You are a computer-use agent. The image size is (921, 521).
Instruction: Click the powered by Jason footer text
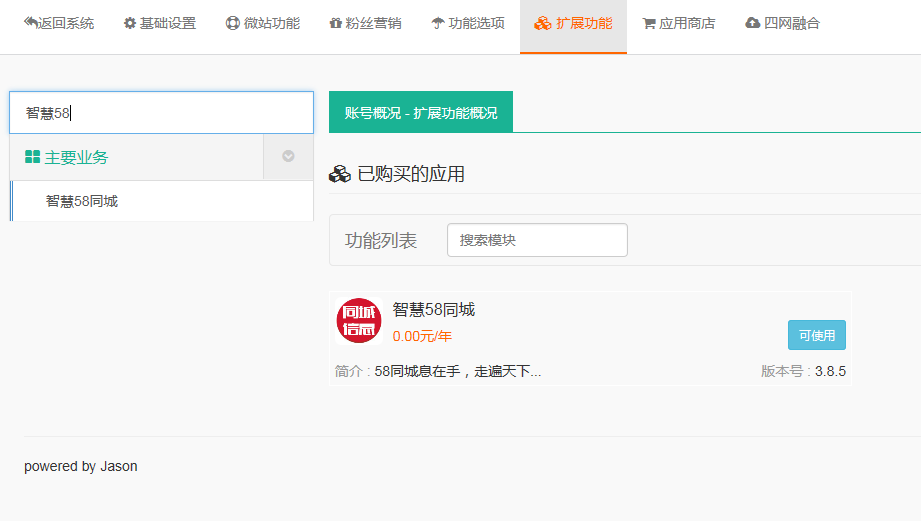point(80,466)
